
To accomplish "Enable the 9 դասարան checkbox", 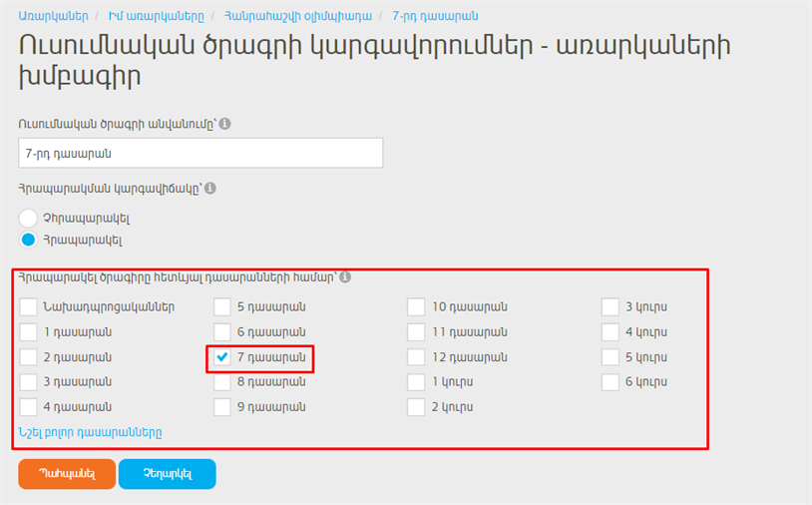I will 222,407.
